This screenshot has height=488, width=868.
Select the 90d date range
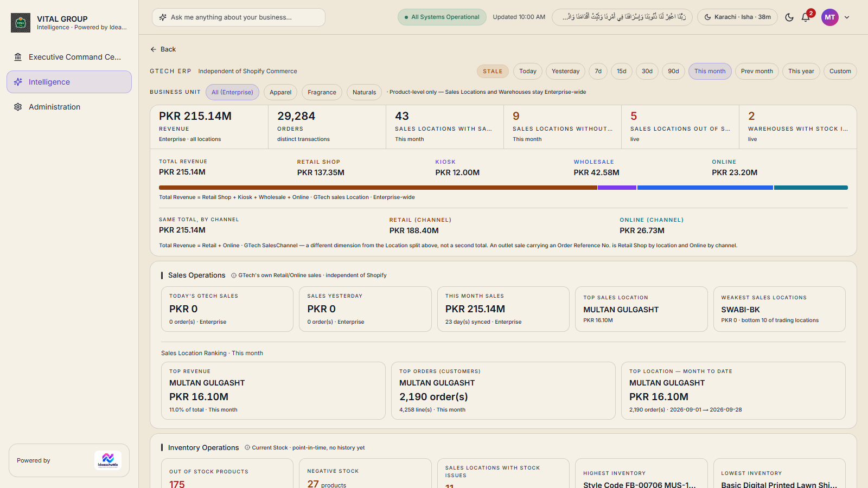pyautogui.click(x=673, y=71)
